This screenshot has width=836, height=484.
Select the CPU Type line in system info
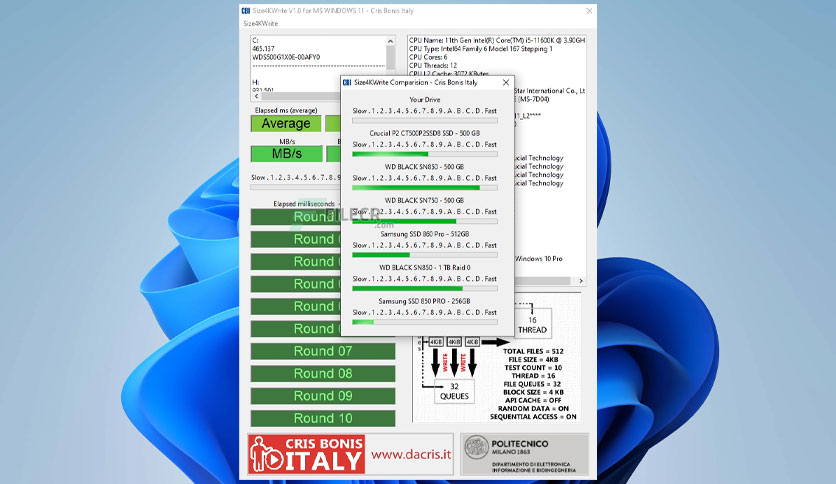481,49
